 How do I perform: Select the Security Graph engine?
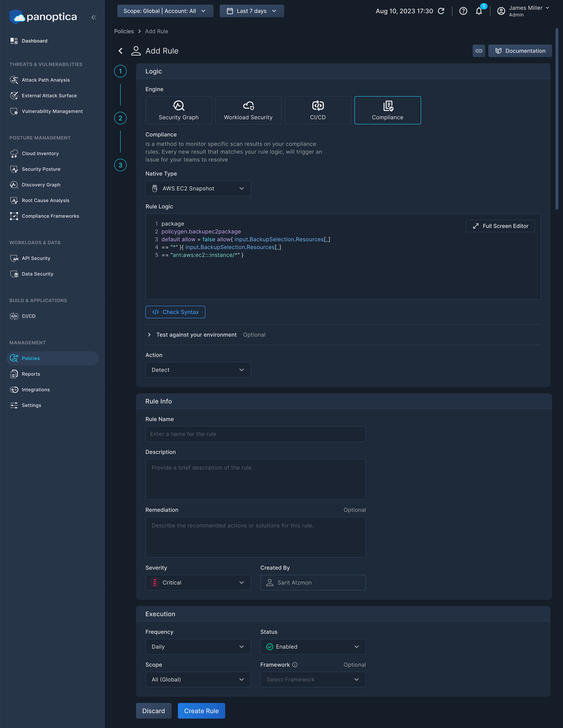coord(179,110)
